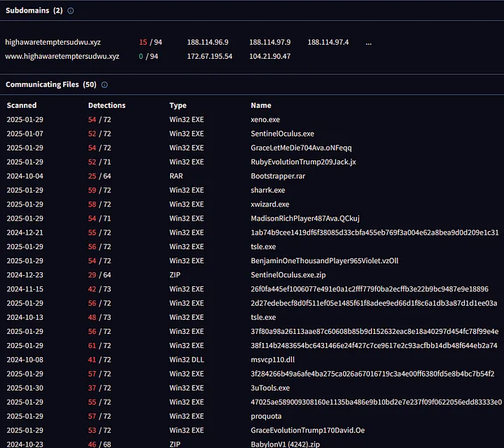Select IP address 188.114.97.4
The height and width of the screenshot is (448, 504).
pos(328,42)
